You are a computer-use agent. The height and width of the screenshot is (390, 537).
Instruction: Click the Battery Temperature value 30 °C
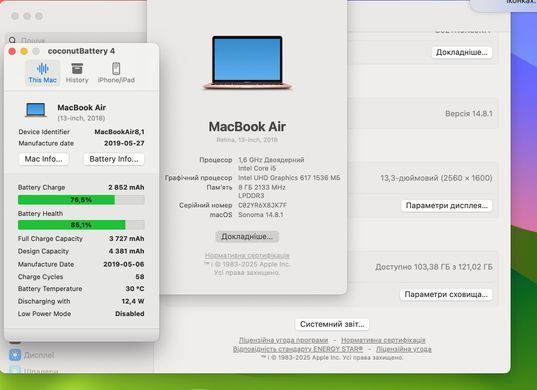coord(135,289)
